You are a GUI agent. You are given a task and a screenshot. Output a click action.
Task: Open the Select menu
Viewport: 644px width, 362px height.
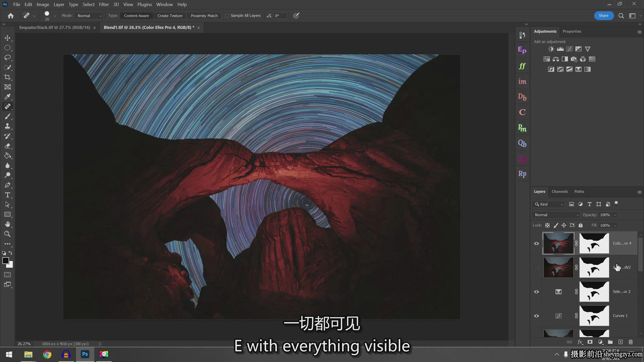89,4
